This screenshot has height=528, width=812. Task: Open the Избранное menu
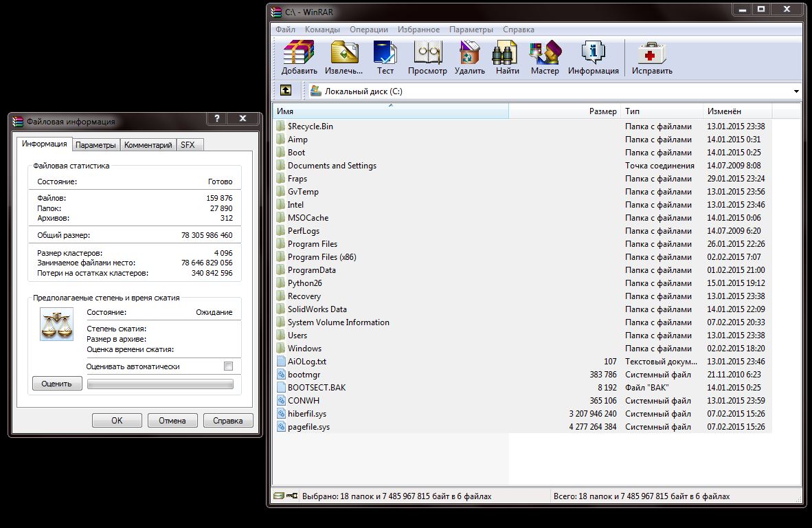tap(418, 30)
